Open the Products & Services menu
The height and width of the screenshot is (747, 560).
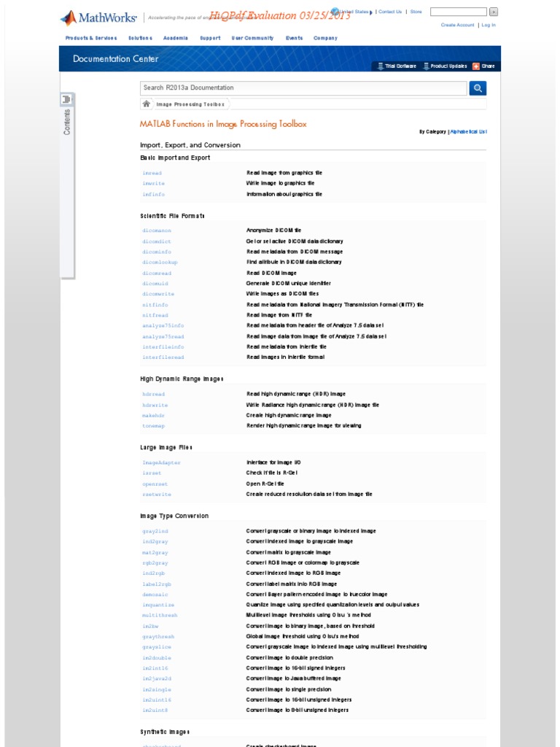coord(90,38)
